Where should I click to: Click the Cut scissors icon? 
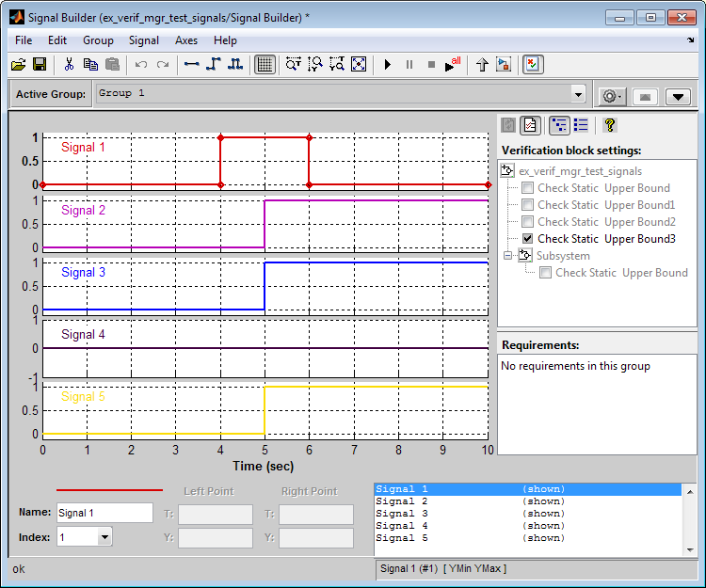[x=69, y=64]
